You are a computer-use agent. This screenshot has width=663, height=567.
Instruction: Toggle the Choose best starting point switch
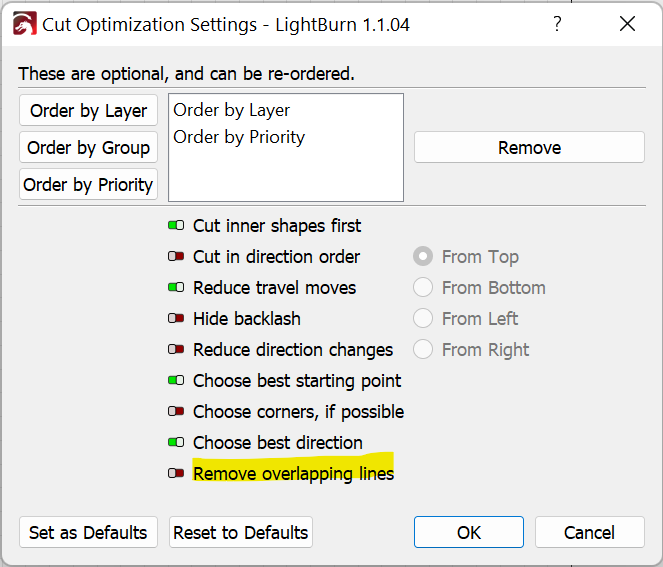pos(176,381)
